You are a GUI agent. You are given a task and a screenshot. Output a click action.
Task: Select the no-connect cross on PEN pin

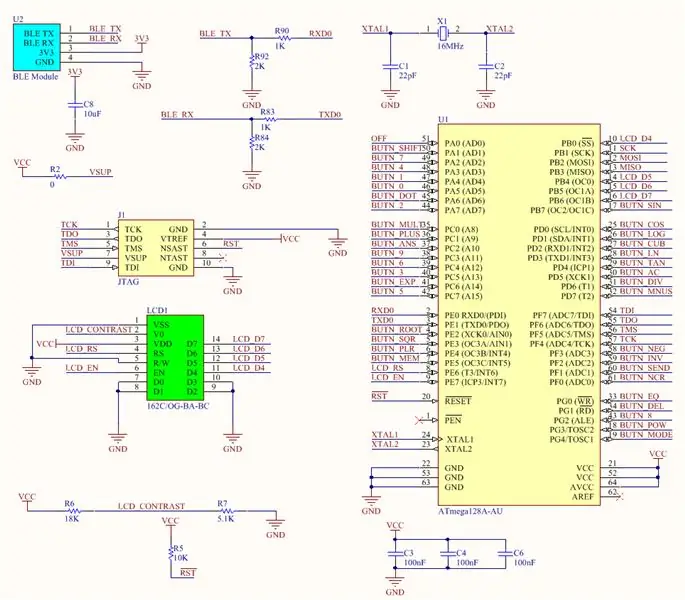(x=419, y=420)
